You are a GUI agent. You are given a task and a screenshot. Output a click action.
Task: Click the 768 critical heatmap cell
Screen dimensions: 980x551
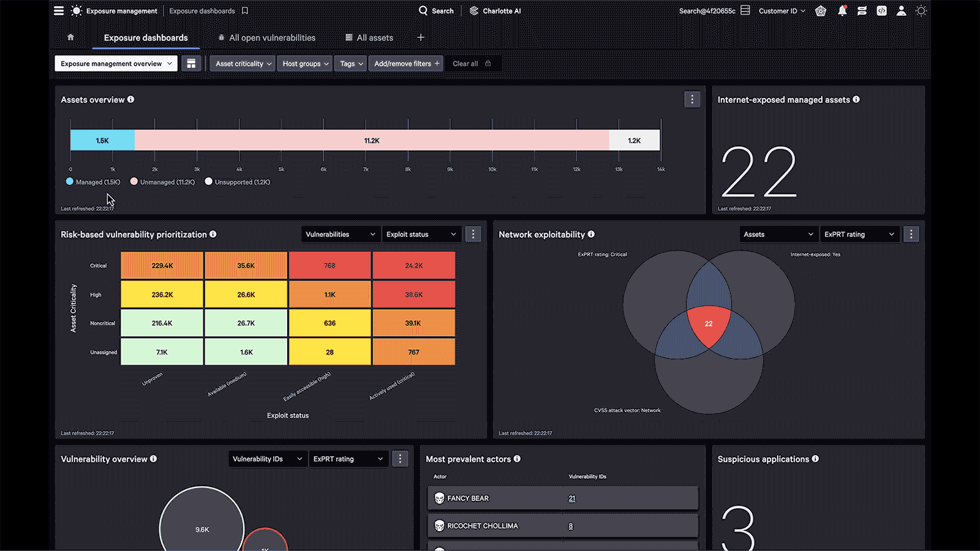330,266
